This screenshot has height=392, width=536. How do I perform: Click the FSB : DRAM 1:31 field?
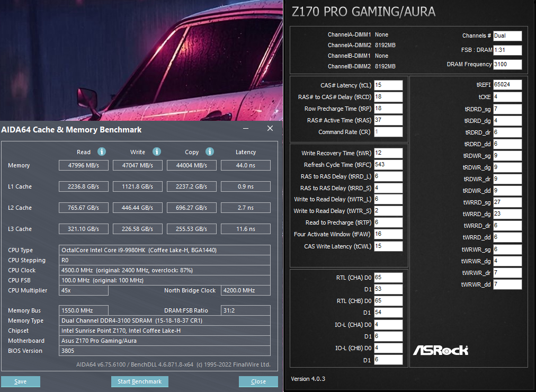click(507, 50)
